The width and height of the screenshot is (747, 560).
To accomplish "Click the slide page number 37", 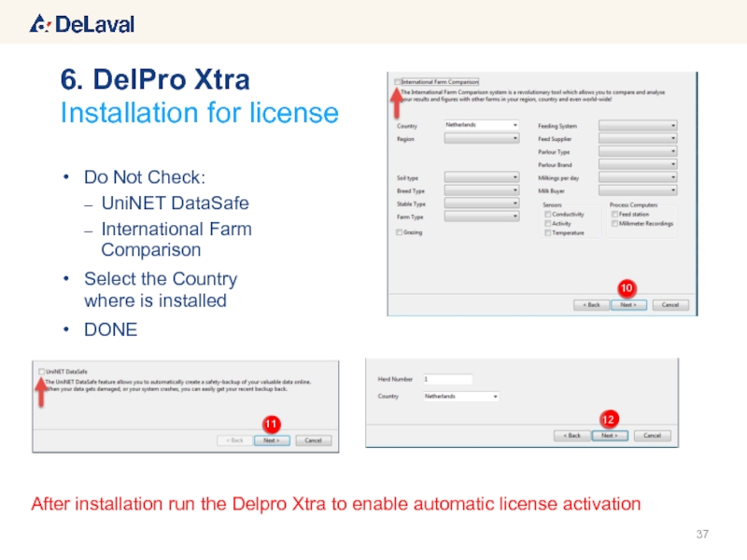I will click(702, 534).
